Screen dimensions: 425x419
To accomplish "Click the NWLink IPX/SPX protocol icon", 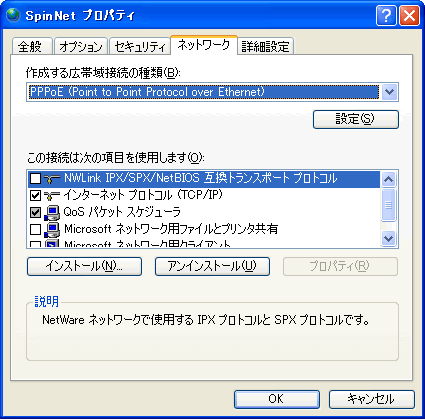I will (52, 179).
